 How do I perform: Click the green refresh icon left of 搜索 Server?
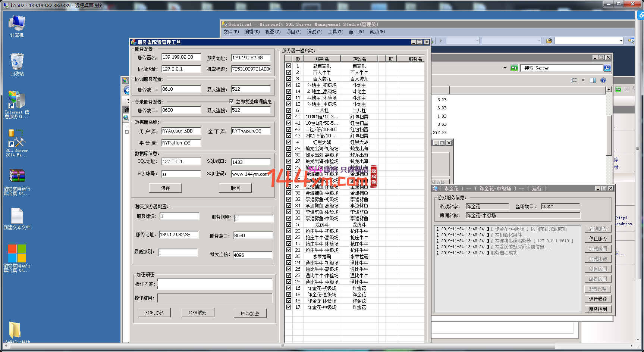click(x=514, y=68)
